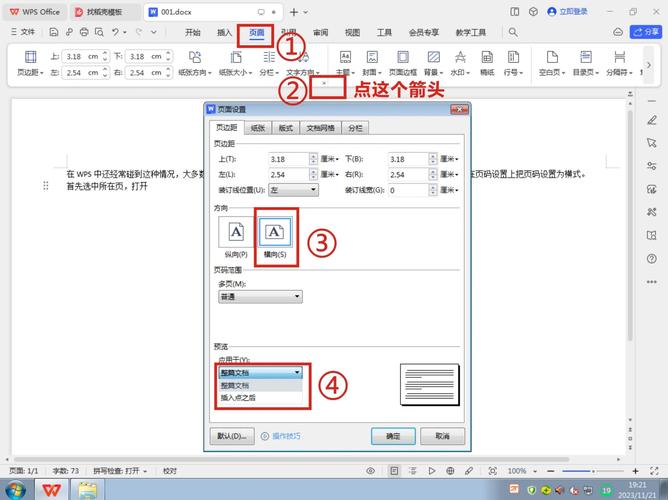This screenshot has width=668, height=500.
Task: Click the eye reading mode icon in status bar
Action: click(x=371, y=471)
